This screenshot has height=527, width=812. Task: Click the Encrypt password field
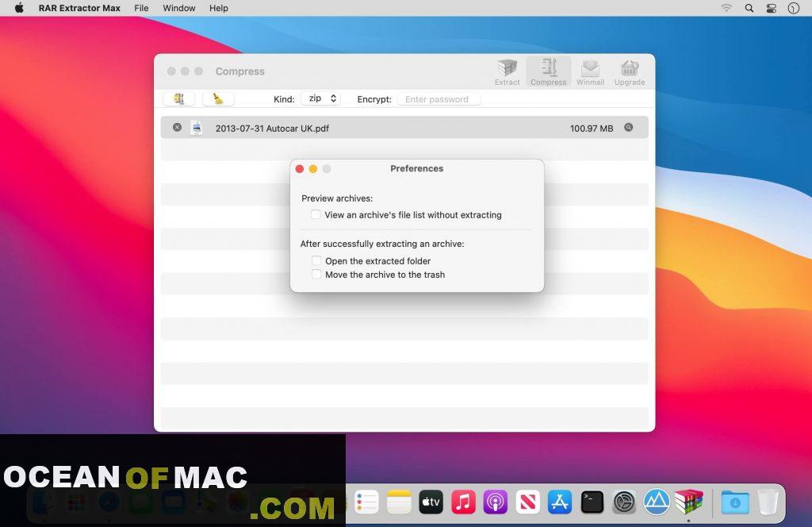pos(439,99)
